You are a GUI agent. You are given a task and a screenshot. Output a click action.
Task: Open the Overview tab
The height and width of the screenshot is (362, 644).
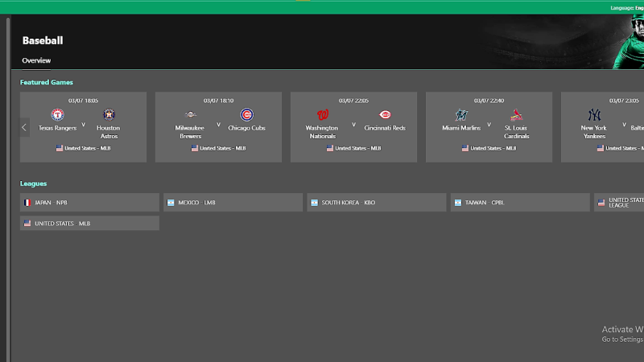pyautogui.click(x=36, y=60)
